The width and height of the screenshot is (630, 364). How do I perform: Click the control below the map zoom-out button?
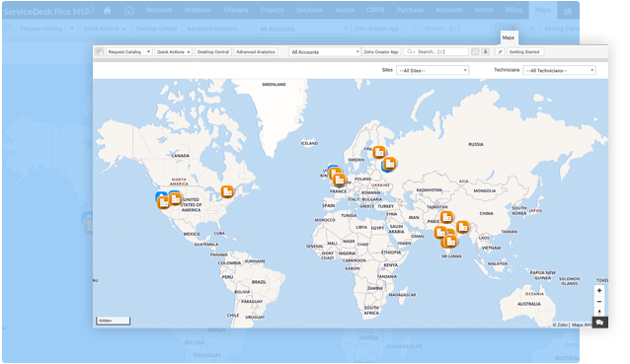point(599,312)
